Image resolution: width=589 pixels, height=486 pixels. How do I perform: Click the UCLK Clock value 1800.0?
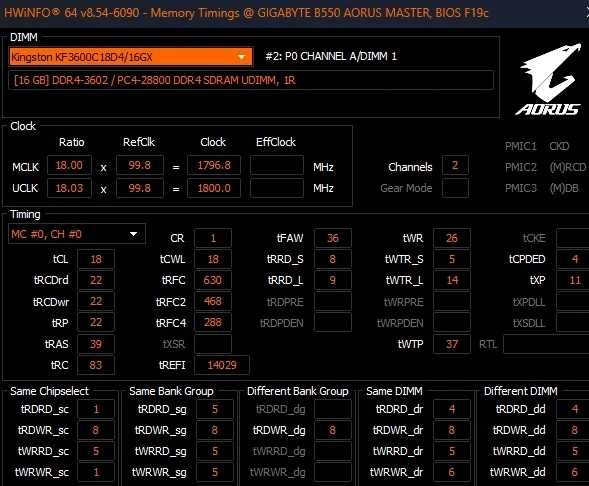214,188
